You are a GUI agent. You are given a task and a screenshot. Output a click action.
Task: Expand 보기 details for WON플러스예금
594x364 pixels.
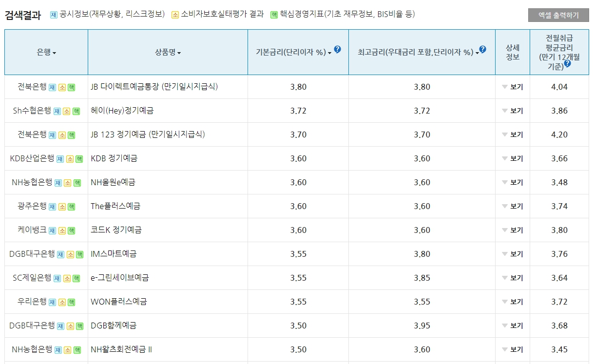click(513, 301)
